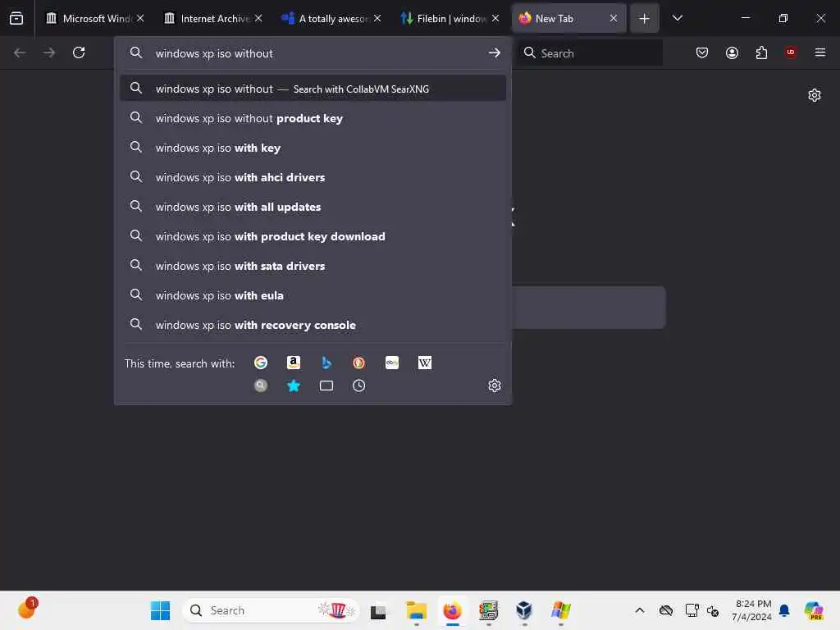This screenshot has width=840, height=630.
Task: Open Firefox View button at top-left
Action: (x=16, y=18)
